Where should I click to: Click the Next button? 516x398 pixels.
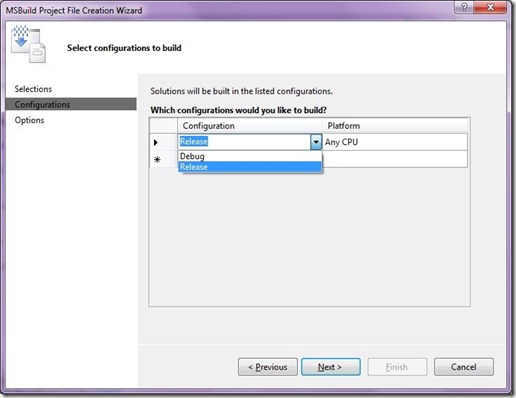point(331,367)
